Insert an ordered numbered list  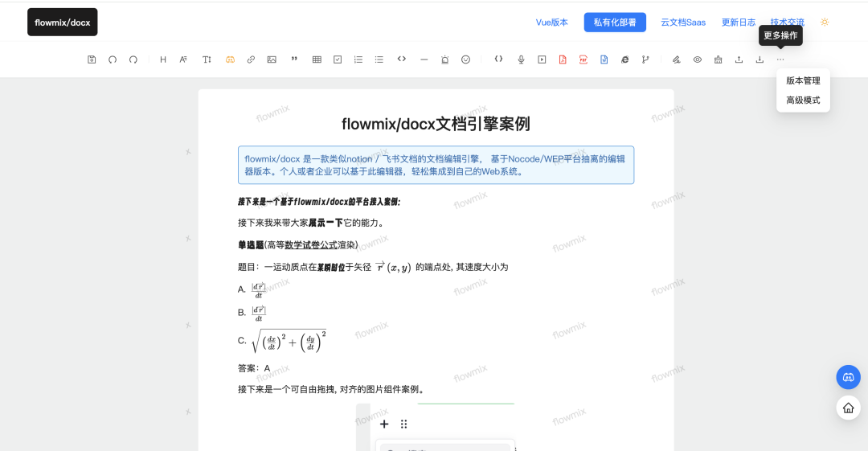[358, 59]
